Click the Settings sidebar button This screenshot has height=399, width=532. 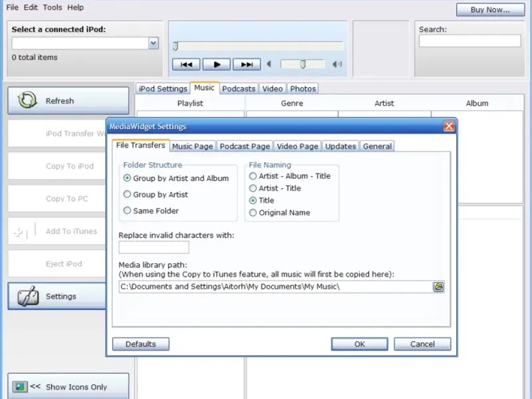point(57,296)
